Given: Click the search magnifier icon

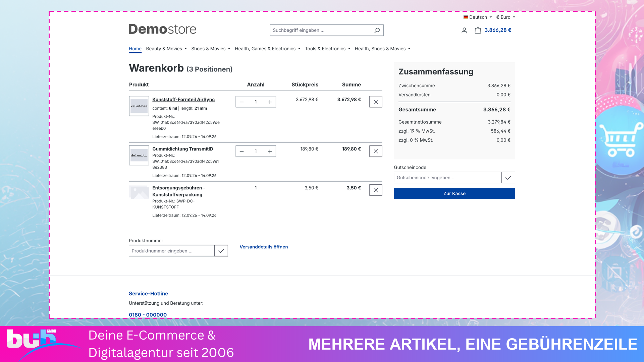Looking at the screenshot, I should (x=377, y=30).
